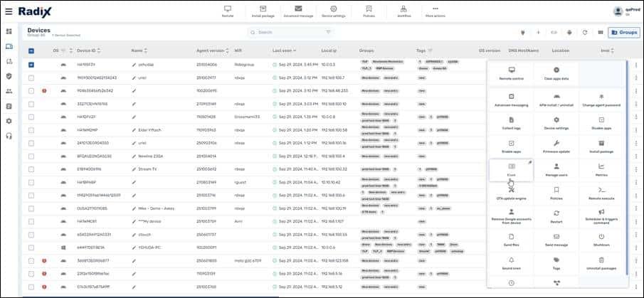The width and height of the screenshot is (644, 298).
Task: Click the Sound siren bell icon
Action: [x=511, y=262]
